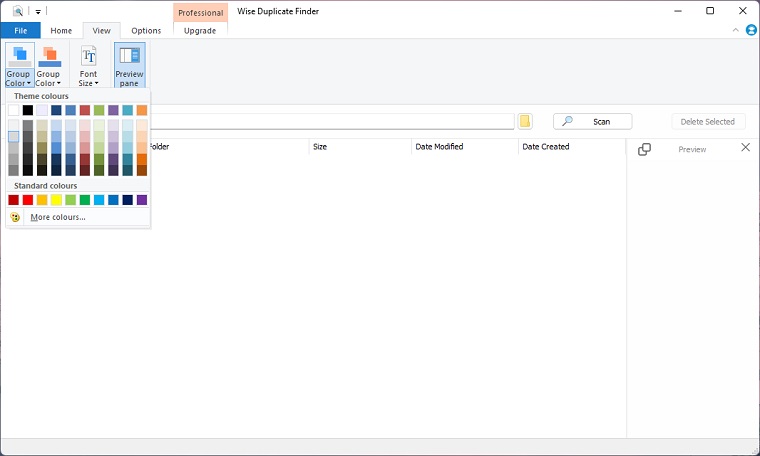This screenshot has width=760, height=456.
Task: Click the yellow folder browse icon
Action: click(x=525, y=121)
